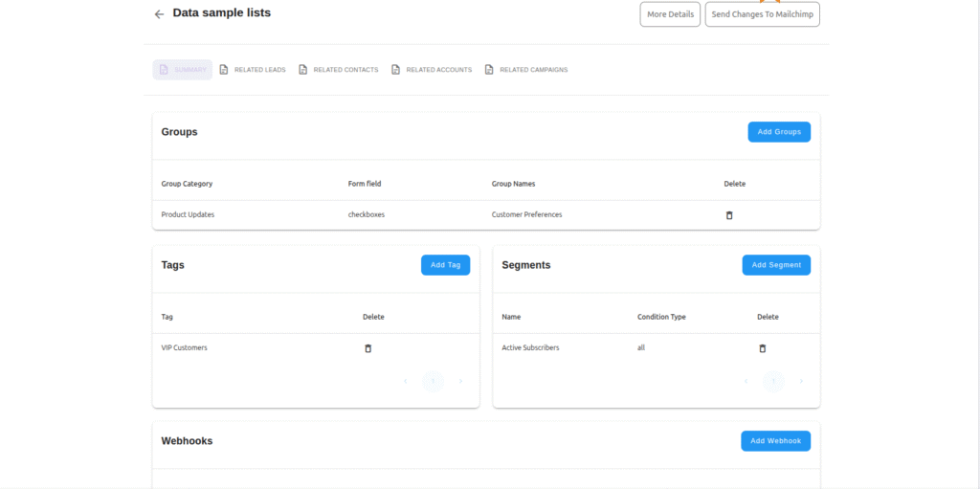Go to previous page in Segments pagination
This screenshot has width=980, height=489.
[x=746, y=381]
